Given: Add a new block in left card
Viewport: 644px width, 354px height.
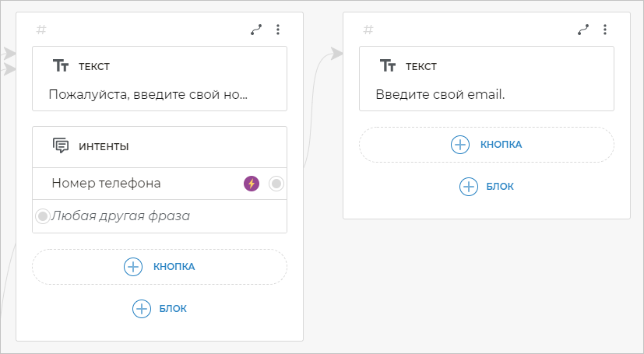Looking at the screenshot, I should click(160, 309).
